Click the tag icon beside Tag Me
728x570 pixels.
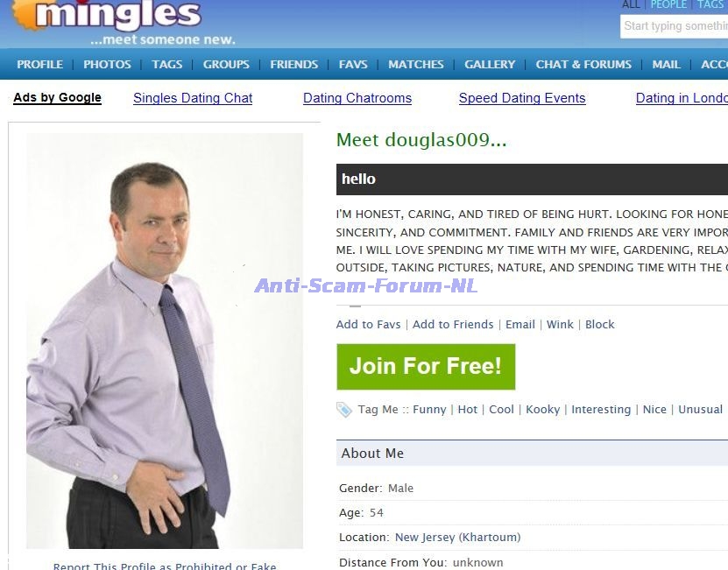pos(344,410)
